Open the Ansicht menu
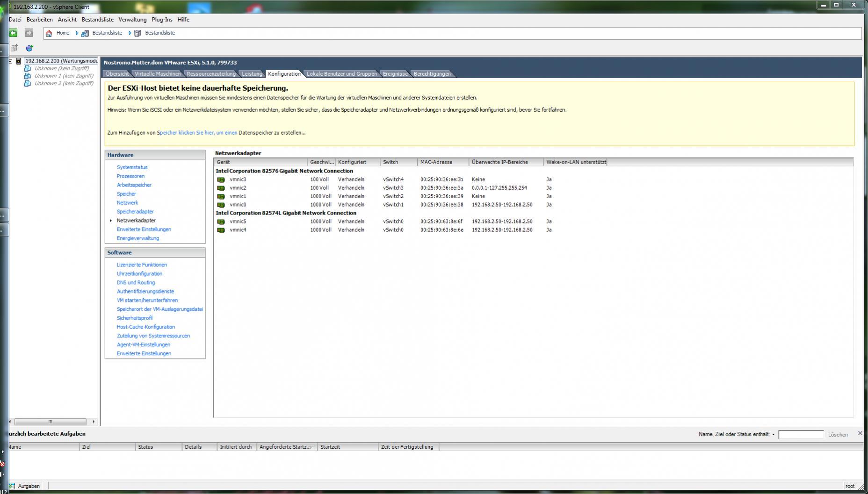This screenshot has width=868, height=494. 67,20
